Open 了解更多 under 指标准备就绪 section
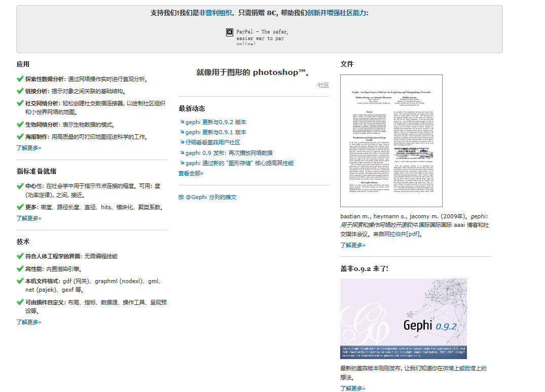The image size is (545, 392). 29,218
